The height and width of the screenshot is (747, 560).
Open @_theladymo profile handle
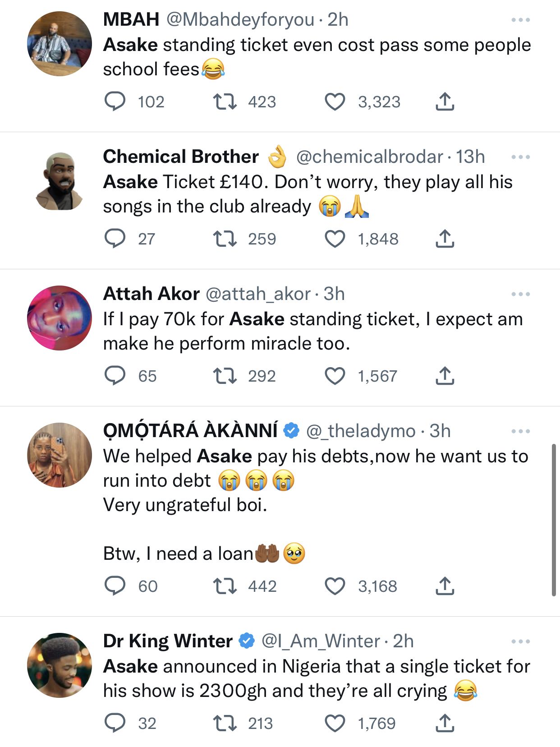click(x=360, y=431)
